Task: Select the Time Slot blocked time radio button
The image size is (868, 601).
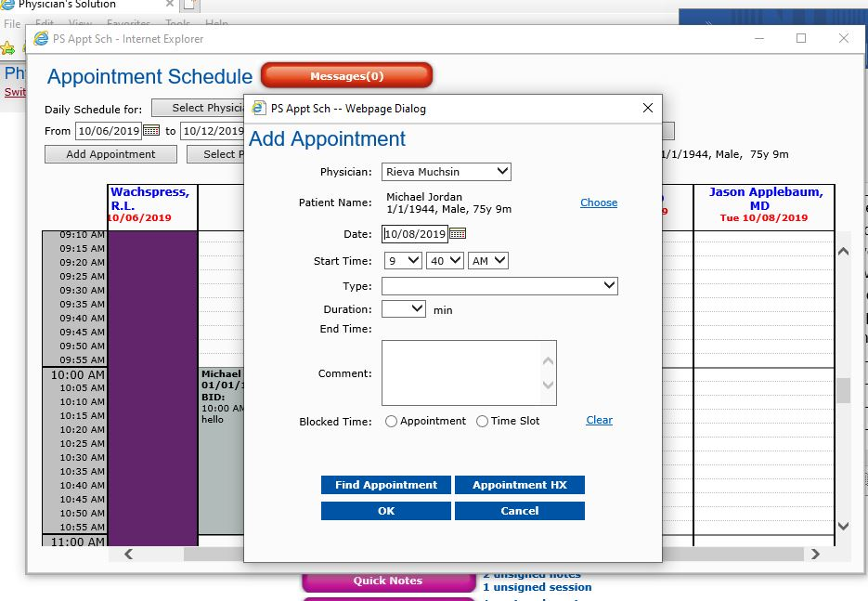Action: [x=482, y=421]
